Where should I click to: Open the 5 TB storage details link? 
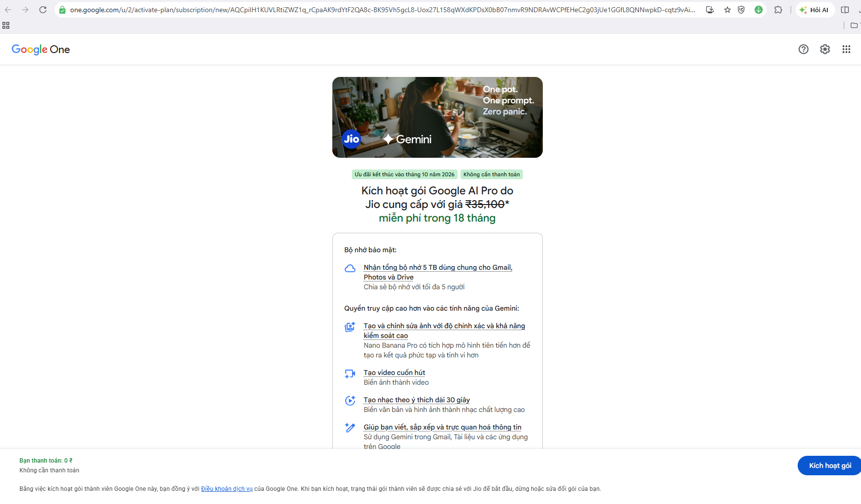(438, 272)
